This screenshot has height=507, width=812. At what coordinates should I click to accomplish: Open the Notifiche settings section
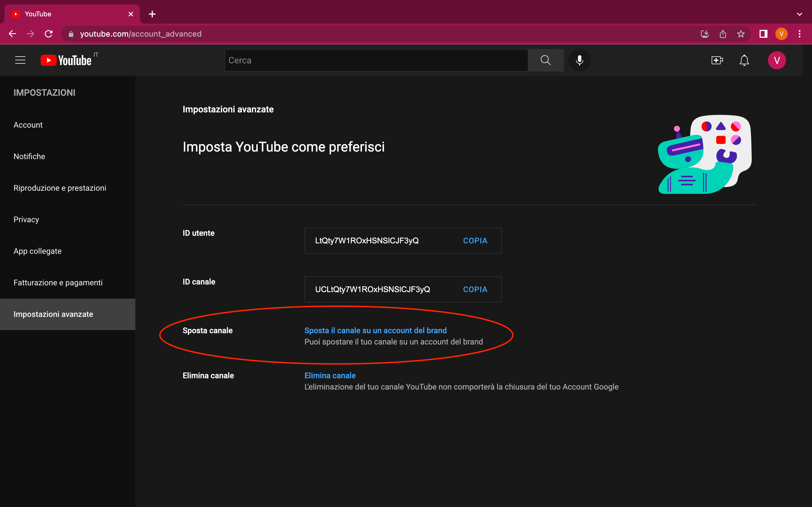point(29,156)
